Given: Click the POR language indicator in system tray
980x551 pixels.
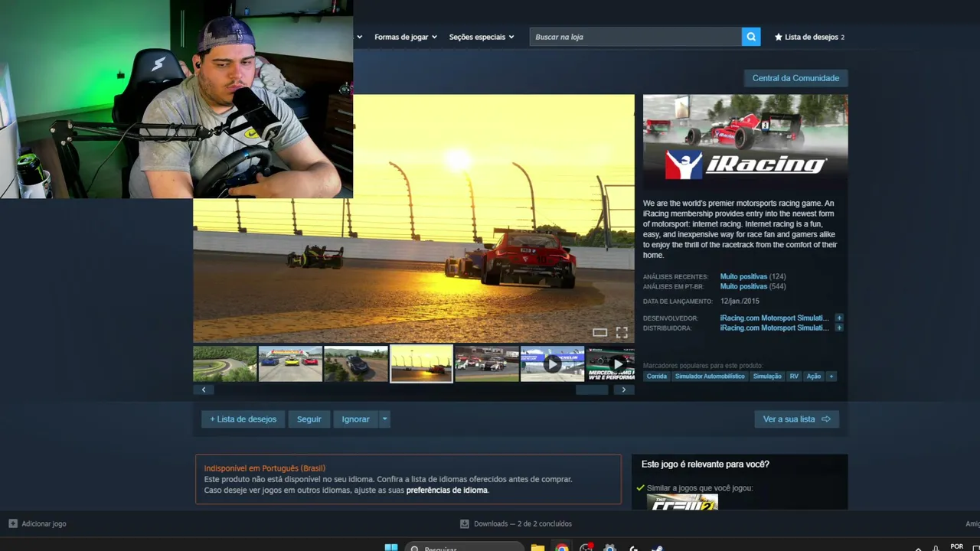Looking at the screenshot, I should (x=956, y=546).
